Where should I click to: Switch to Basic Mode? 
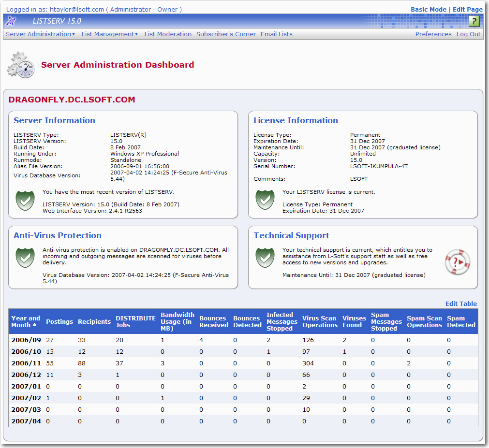click(429, 9)
